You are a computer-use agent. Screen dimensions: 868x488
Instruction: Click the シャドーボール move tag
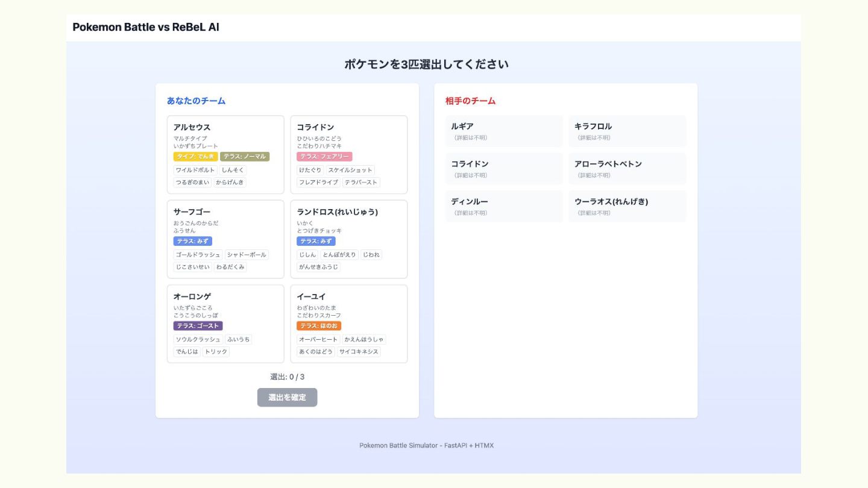247,255
